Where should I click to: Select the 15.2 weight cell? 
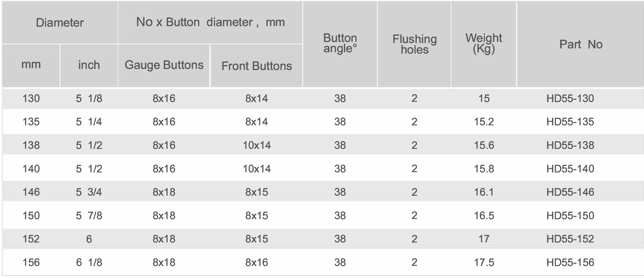[484, 122]
